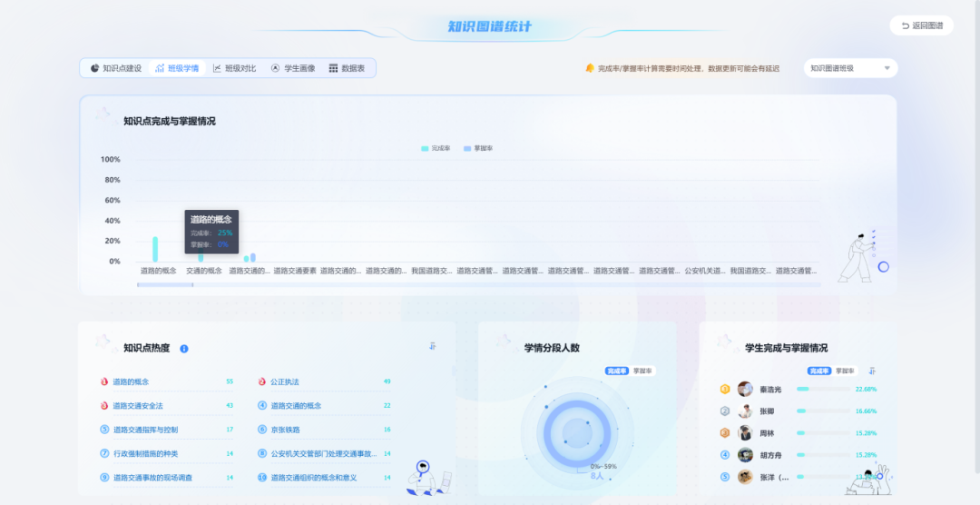Select 完成率 in 学生完成与掌握情况 panel

click(820, 371)
